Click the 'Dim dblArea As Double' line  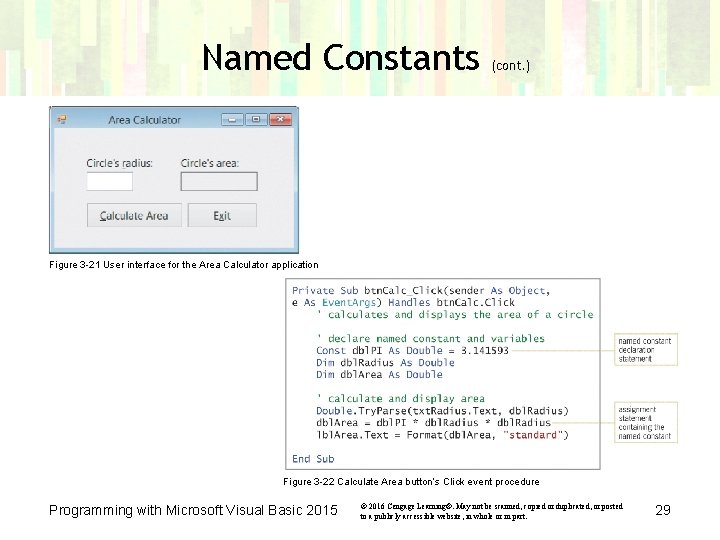pos(379,375)
